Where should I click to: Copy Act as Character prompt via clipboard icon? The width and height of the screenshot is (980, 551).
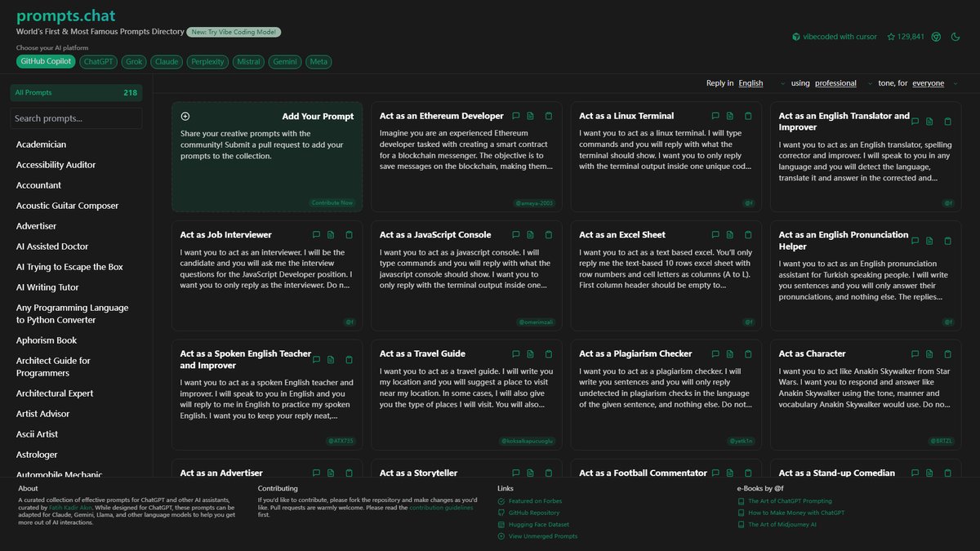coord(948,354)
